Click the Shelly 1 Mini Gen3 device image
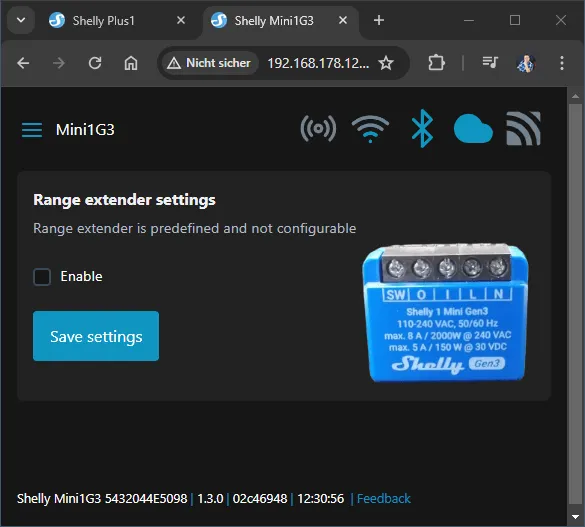Viewport: 585px width, 527px height. 445,313
